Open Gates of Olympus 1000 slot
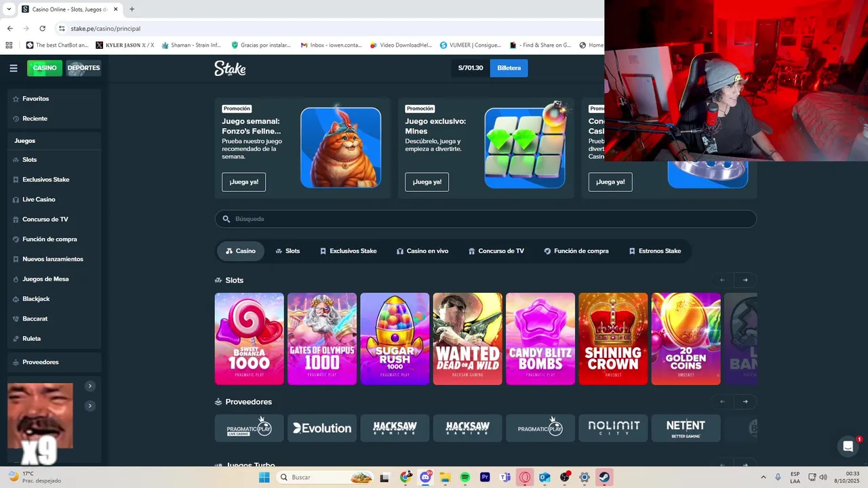 (322, 339)
